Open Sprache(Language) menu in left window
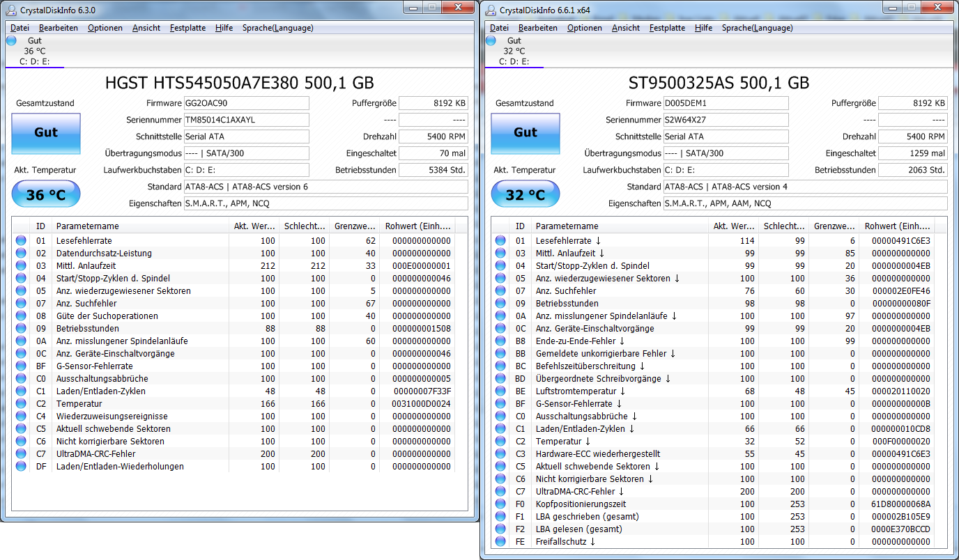This screenshot has height=560, width=959. tap(277, 28)
